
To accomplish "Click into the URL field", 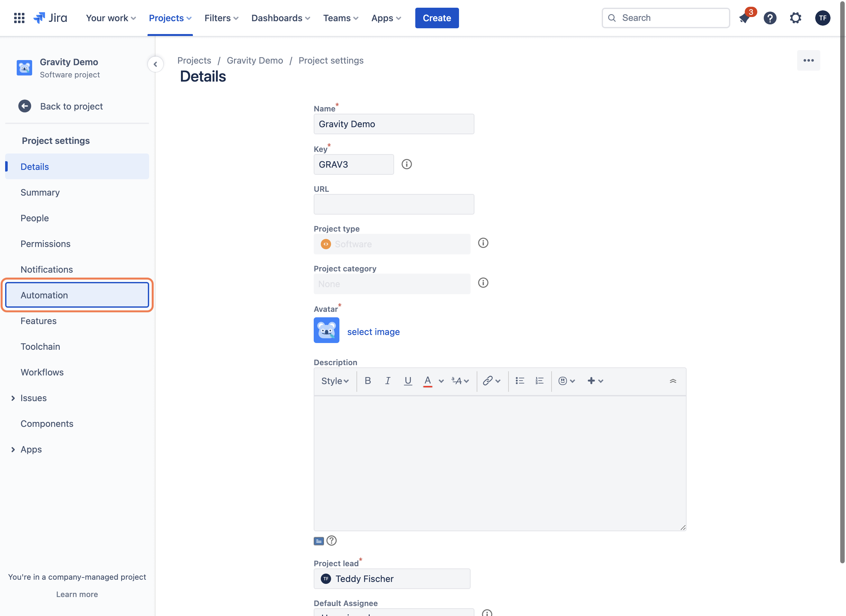I will pos(394,204).
